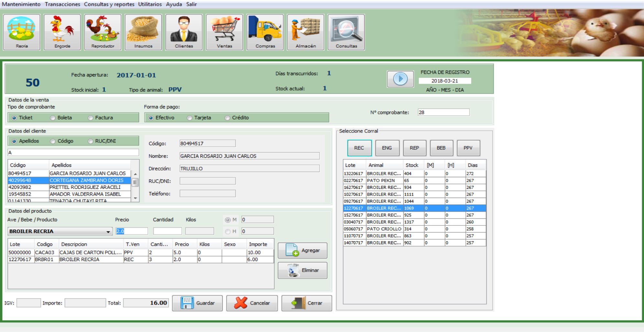Search client by RUC/DNI option
The width and height of the screenshot is (644, 332).
[91, 141]
